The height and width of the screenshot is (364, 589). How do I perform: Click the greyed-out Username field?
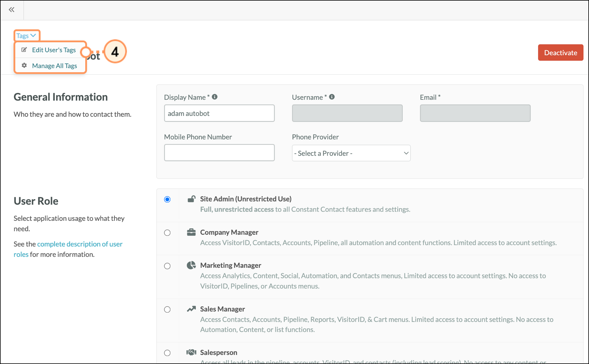click(x=347, y=113)
